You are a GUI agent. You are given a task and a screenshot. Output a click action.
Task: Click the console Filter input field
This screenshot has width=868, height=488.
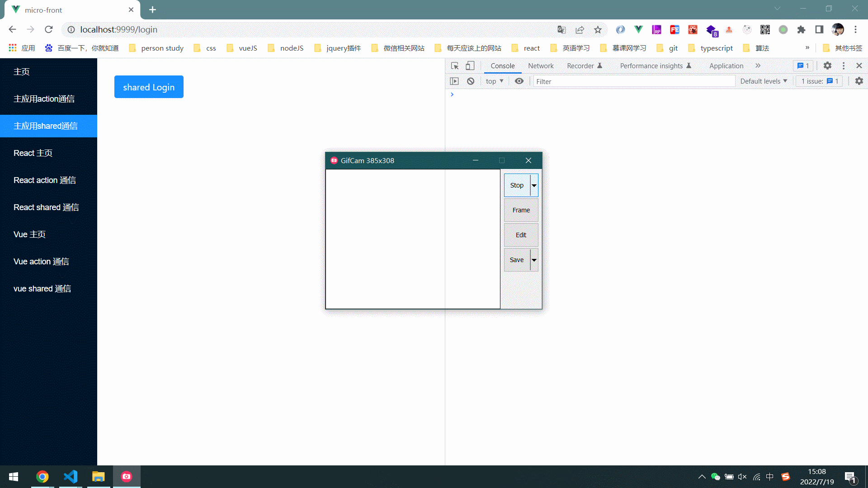633,81
